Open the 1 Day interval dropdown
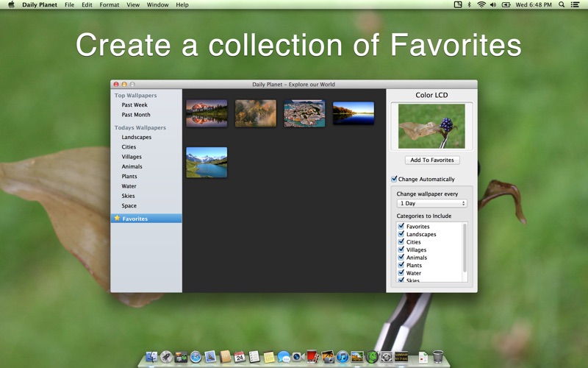Viewport: 588px width, 368px height. 431,203
